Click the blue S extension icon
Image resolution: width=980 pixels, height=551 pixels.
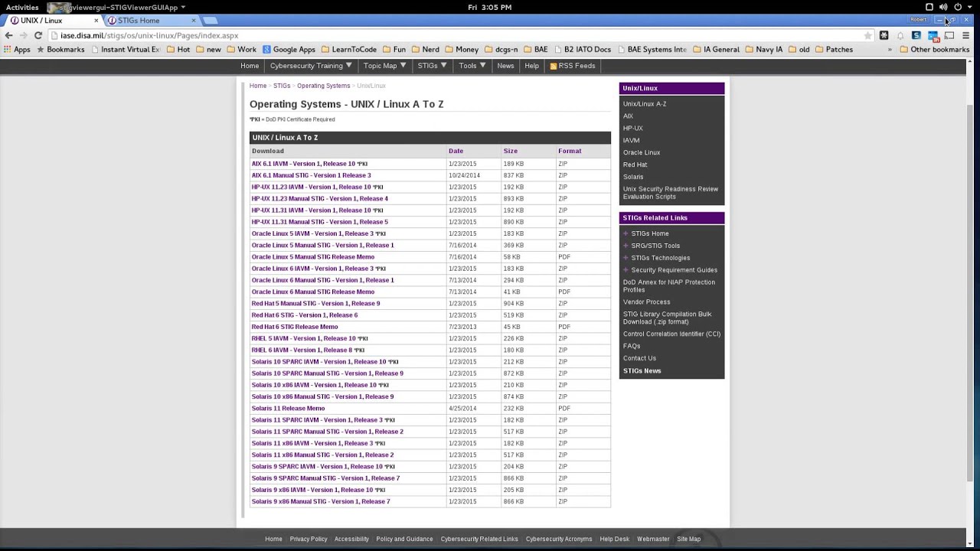[x=916, y=35]
